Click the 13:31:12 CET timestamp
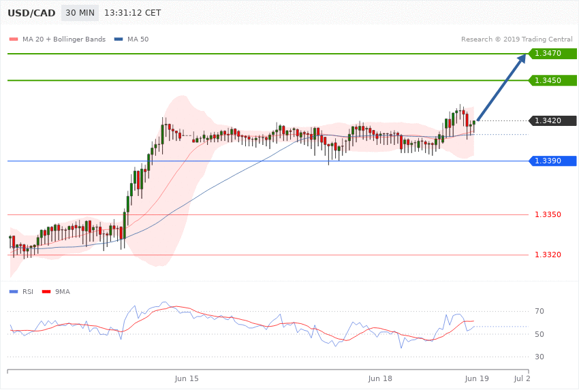The image size is (579, 392). 133,13
